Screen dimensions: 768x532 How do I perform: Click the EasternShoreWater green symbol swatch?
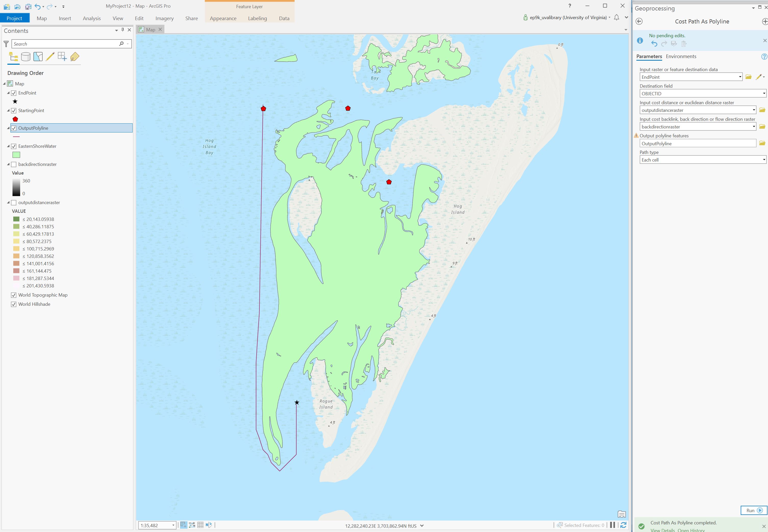tap(16, 155)
